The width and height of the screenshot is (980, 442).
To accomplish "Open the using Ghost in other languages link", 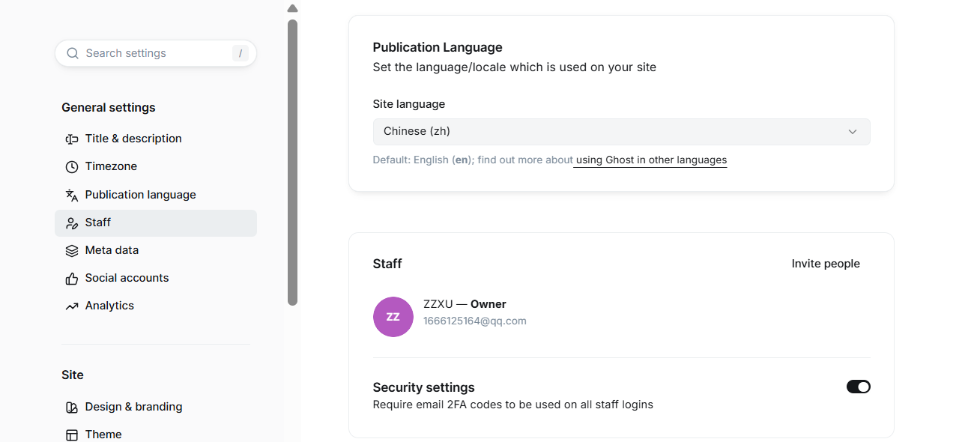I will 651,160.
